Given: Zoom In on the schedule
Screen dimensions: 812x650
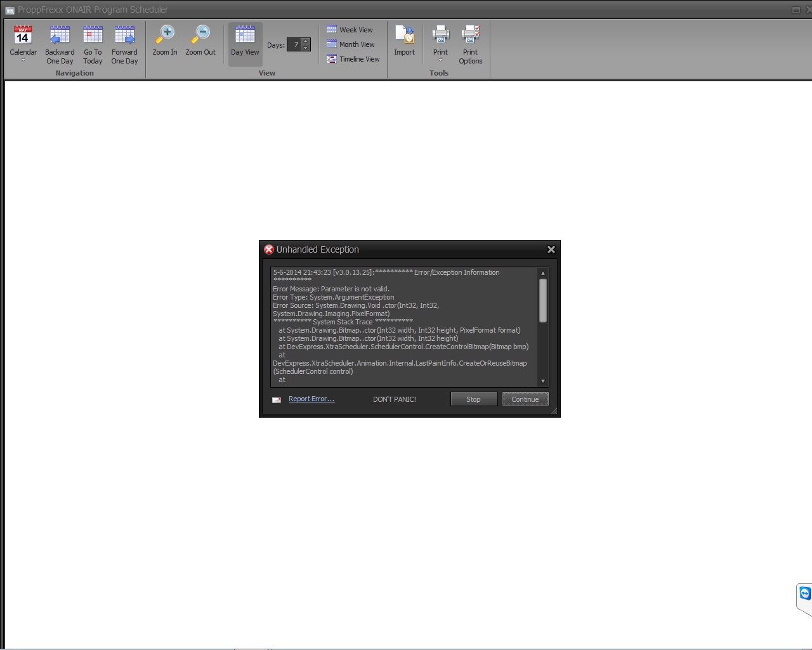Looking at the screenshot, I should tap(165, 41).
